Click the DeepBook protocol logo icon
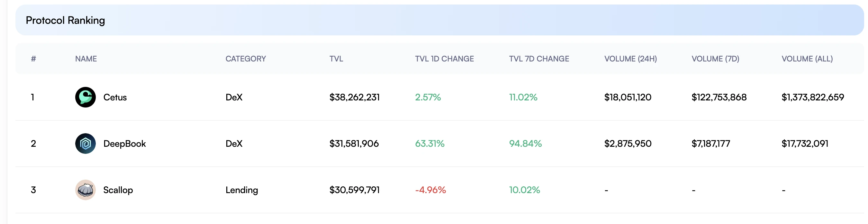868x224 pixels. click(85, 143)
